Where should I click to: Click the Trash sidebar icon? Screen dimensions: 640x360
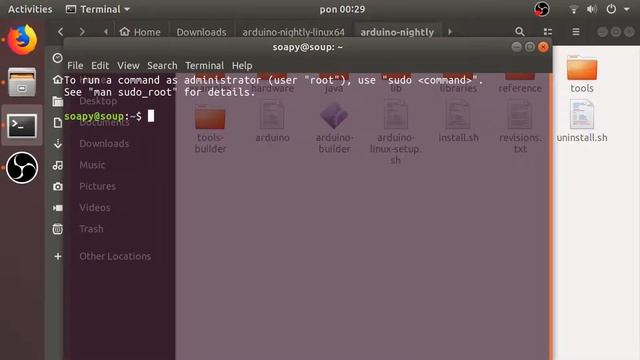(x=58, y=229)
